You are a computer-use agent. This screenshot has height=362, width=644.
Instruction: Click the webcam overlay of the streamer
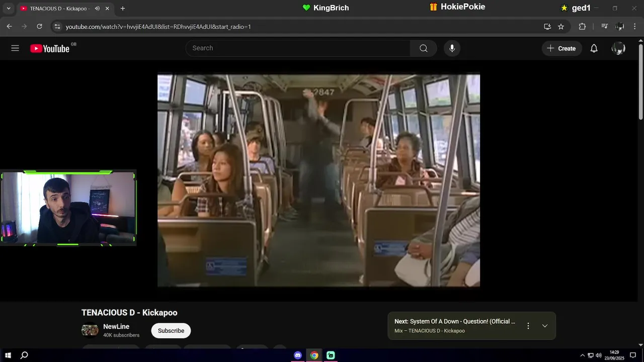pyautogui.click(x=68, y=208)
